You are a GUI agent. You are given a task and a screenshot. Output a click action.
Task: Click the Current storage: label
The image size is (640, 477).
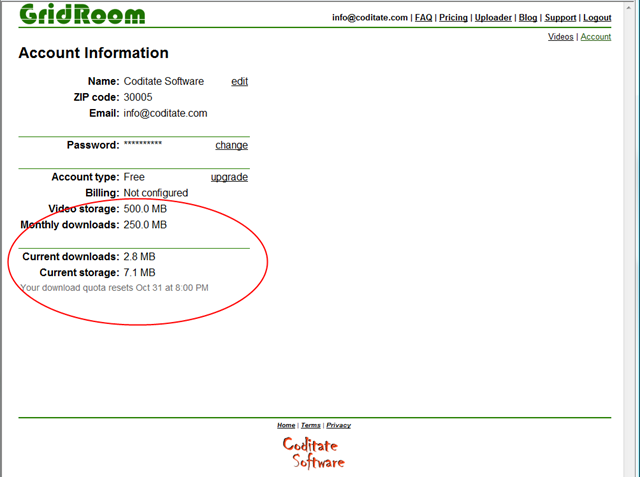80,273
